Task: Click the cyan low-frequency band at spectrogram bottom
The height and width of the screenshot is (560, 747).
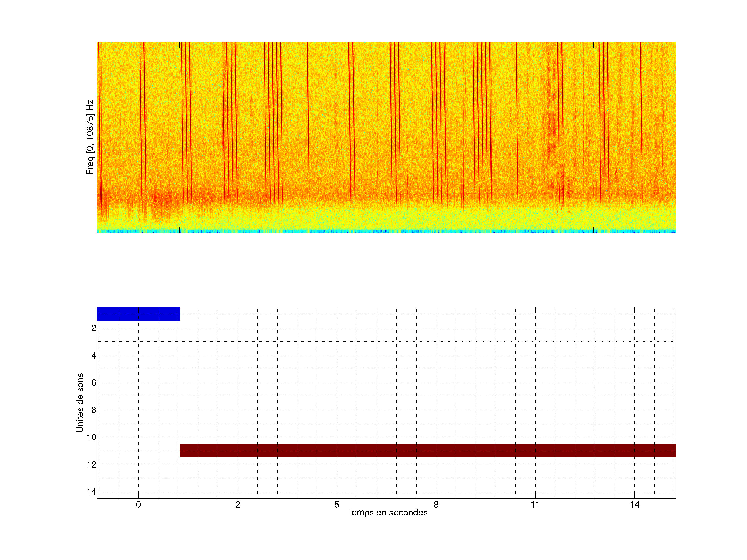Action: (386, 231)
